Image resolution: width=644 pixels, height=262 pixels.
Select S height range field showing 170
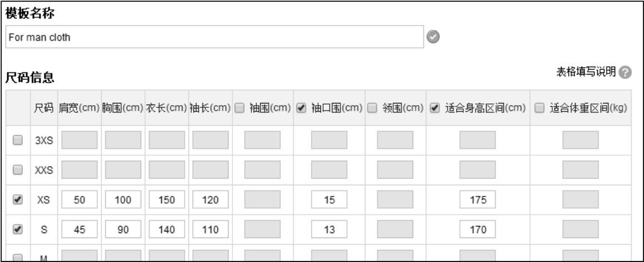click(x=478, y=229)
